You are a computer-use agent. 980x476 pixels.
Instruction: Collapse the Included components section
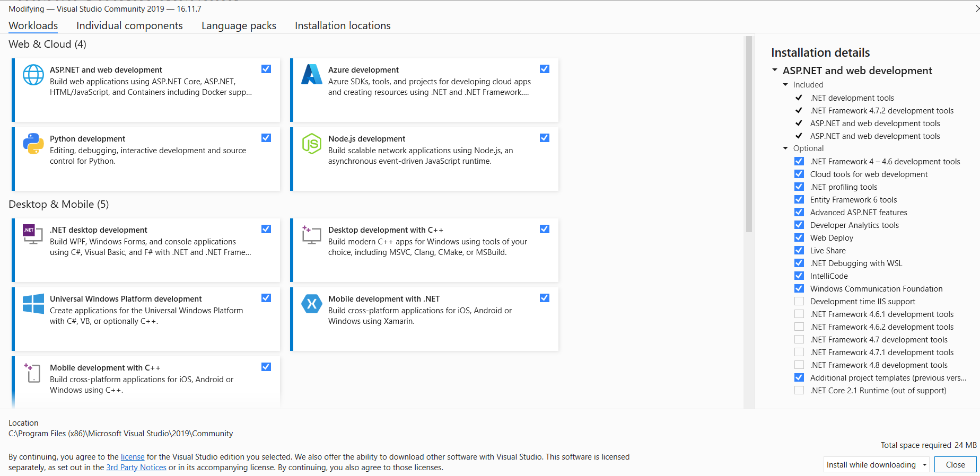(786, 85)
